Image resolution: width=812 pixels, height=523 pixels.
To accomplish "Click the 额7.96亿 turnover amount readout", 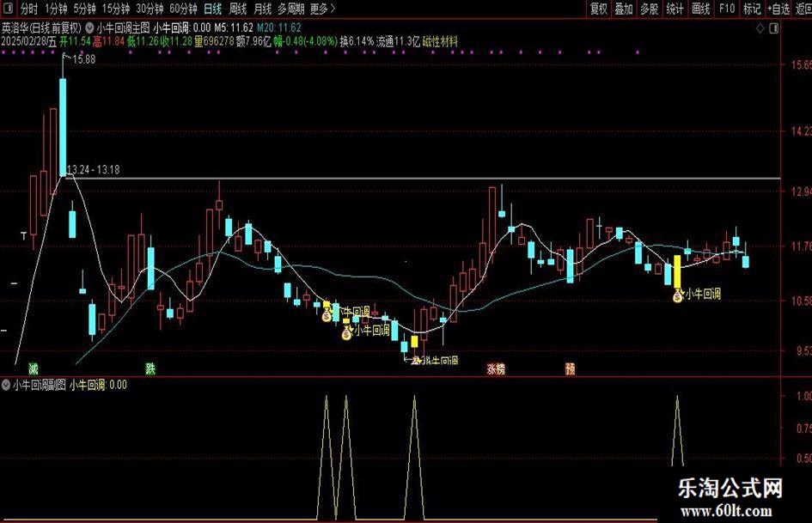I will (x=253, y=41).
